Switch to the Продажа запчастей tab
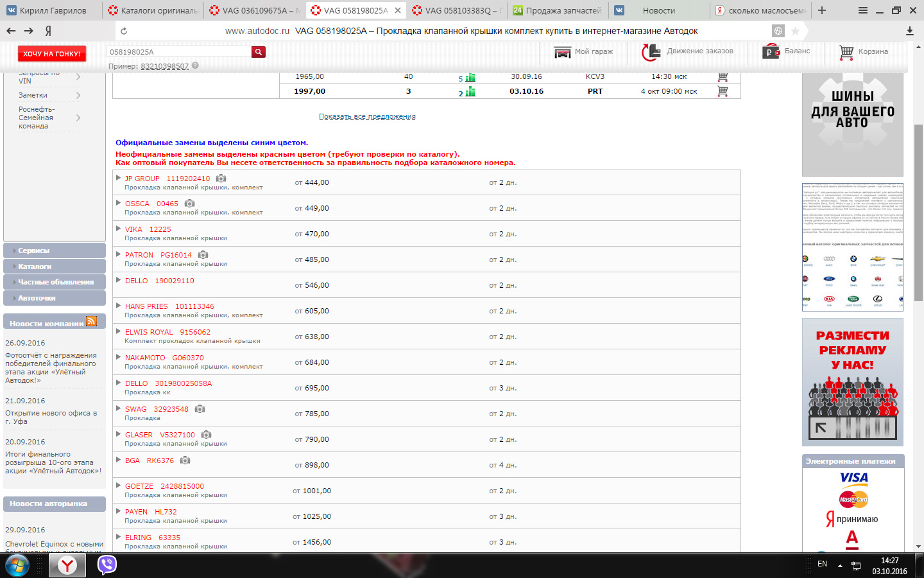Viewport: 924px width, 578px height. [559, 10]
